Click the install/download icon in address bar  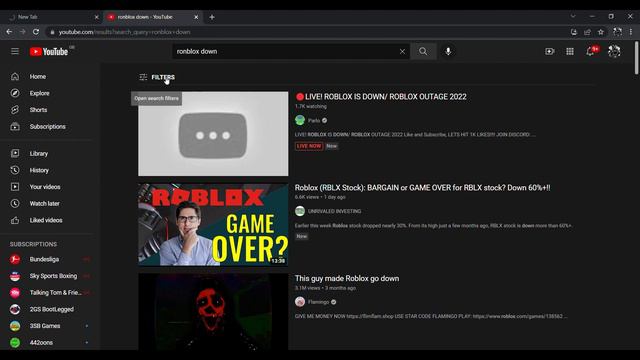[x=574, y=32]
